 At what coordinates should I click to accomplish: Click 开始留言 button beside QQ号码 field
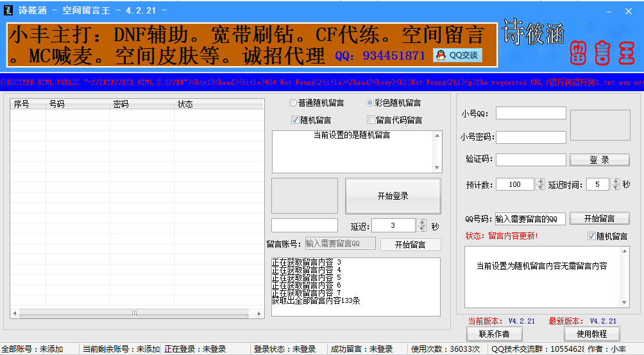pos(599,218)
